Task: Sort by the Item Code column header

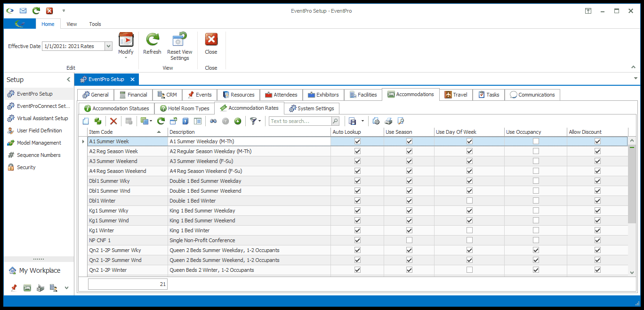Action: click(x=128, y=132)
